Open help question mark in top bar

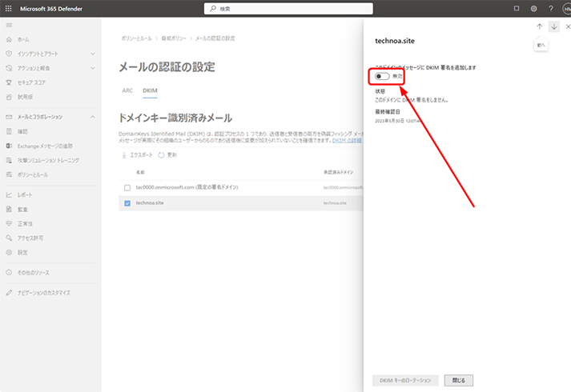pos(551,8)
